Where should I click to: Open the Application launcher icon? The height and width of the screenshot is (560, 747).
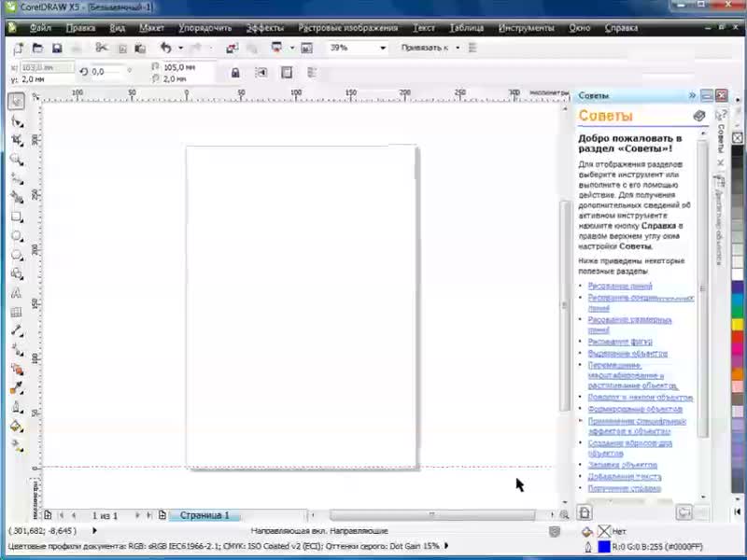point(276,48)
